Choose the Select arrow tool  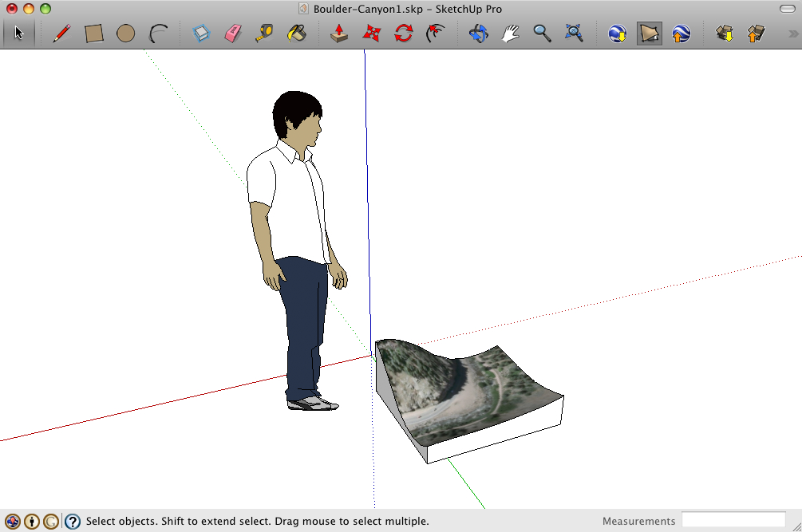pos(19,33)
